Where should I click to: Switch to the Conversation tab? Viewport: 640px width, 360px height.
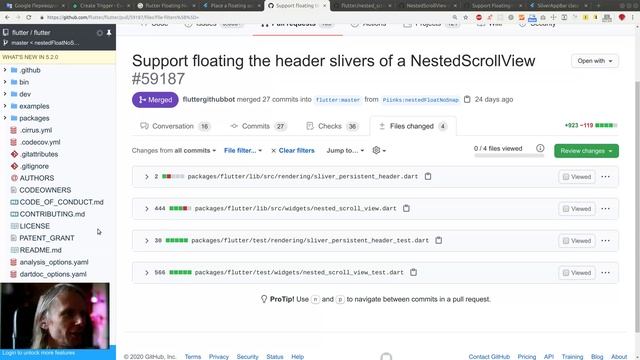click(x=175, y=126)
